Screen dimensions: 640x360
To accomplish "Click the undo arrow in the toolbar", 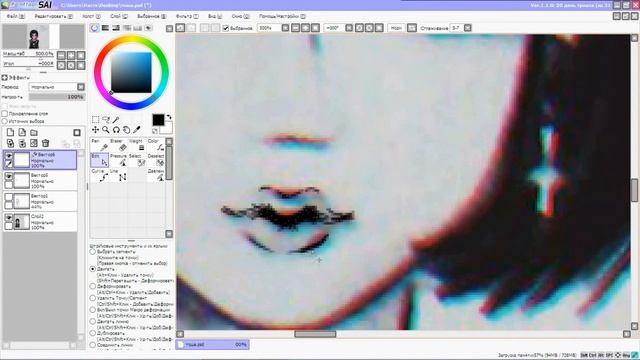I will pos(180,28).
